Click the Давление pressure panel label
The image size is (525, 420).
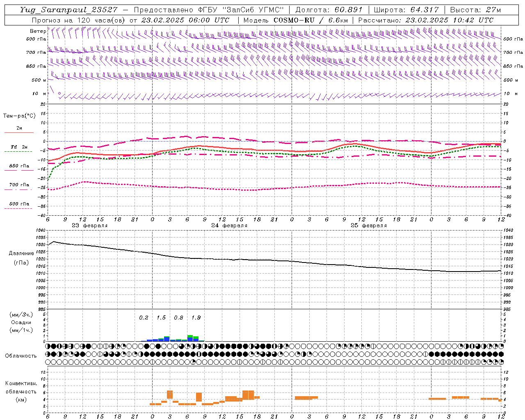[21, 253]
